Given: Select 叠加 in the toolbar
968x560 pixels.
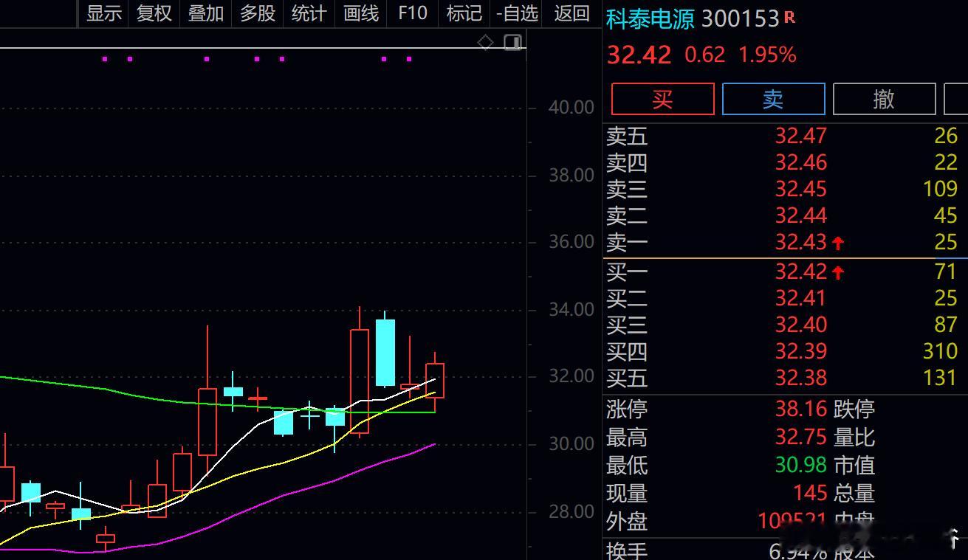Looking at the screenshot, I should [x=206, y=13].
